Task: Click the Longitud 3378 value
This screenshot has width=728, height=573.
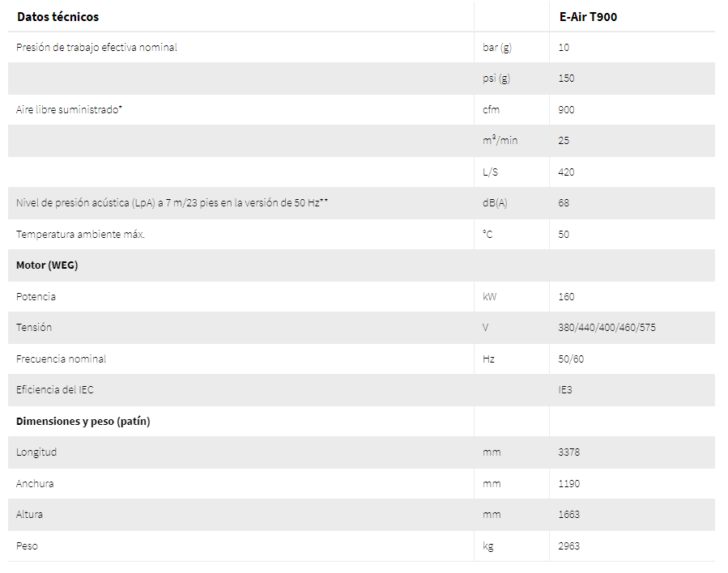Action: pos(568,452)
